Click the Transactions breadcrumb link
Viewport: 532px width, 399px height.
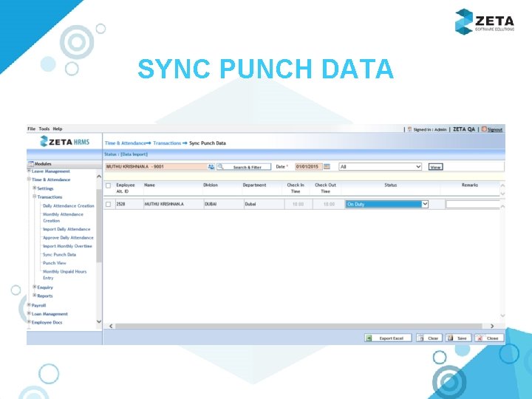click(x=167, y=143)
